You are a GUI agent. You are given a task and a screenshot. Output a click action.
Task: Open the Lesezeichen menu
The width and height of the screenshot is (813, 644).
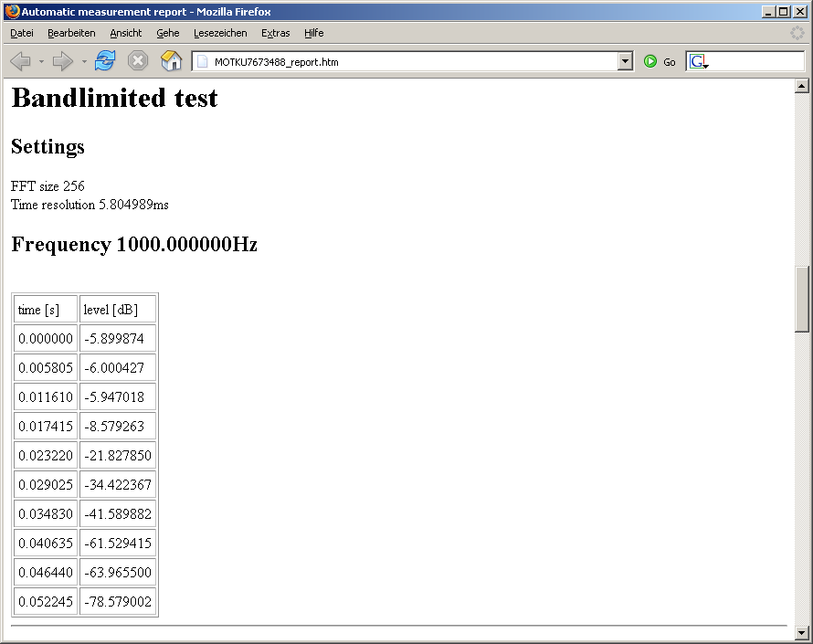pos(220,33)
